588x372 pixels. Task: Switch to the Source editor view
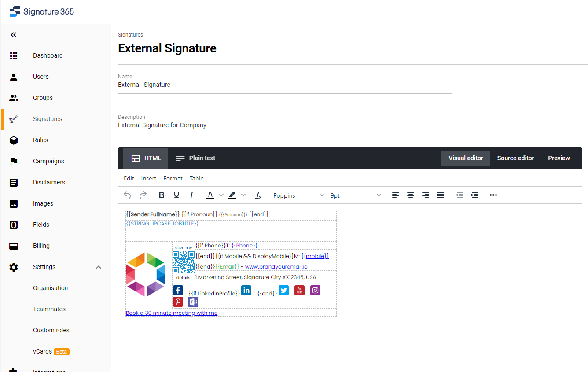point(515,158)
